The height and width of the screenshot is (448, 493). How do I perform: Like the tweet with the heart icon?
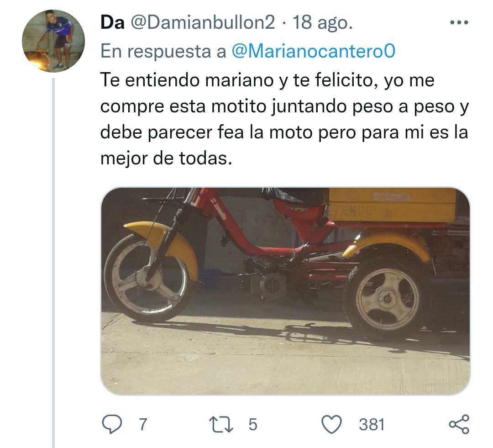pos(332,424)
